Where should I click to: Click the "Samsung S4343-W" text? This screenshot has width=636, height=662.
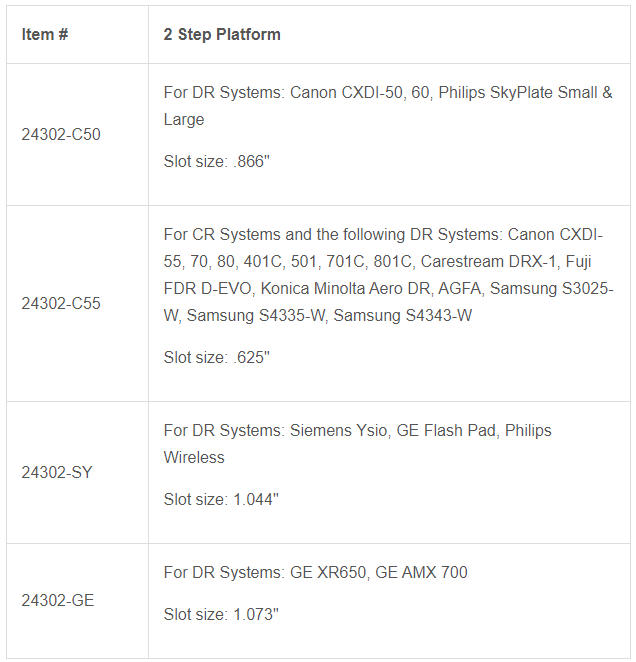coord(403,316)
